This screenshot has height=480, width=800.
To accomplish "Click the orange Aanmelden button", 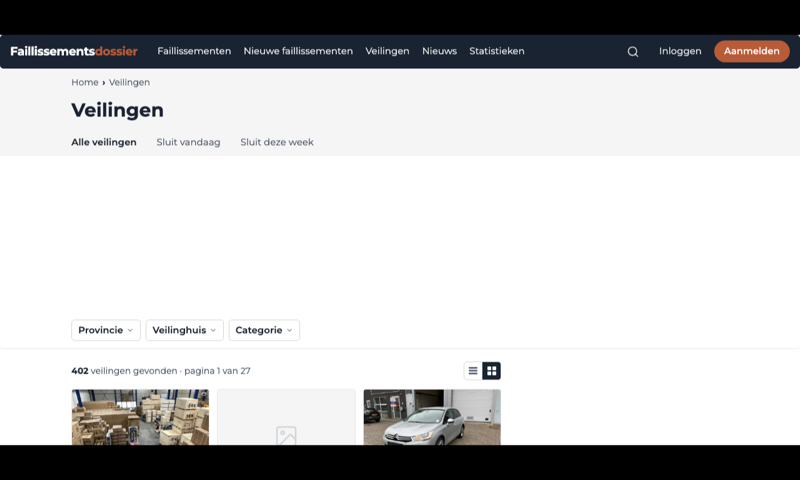I will coord(752,51).
